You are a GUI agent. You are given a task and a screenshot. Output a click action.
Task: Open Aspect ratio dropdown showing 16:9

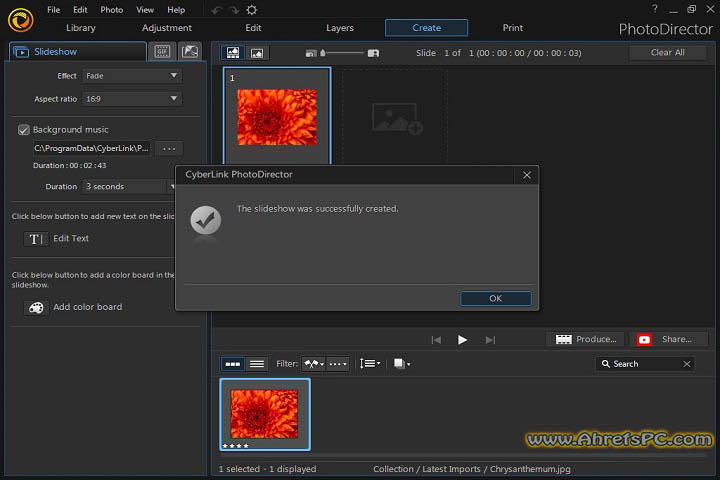(132, 99)
